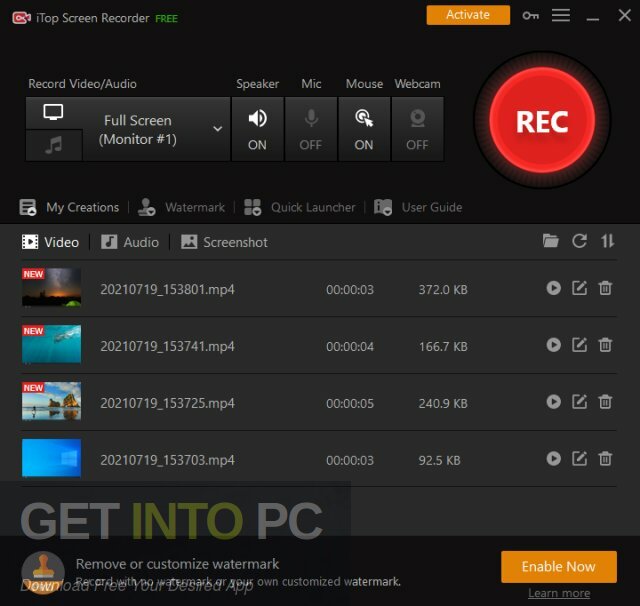Viewport: 640px width, 606px height.
Task: Select the monitor video recording mode icon
Action: click(53, 112)
